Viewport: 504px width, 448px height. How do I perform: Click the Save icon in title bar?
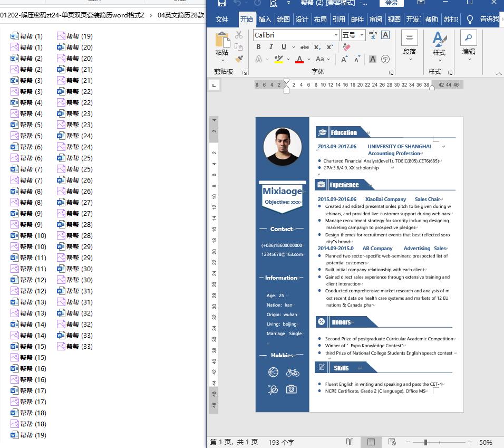[x=221, y=3]
